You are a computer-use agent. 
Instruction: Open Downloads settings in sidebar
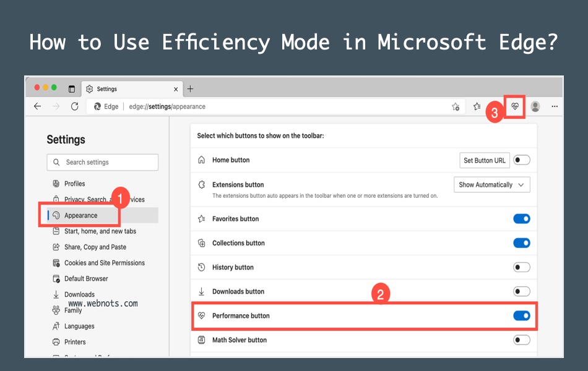click(x=79, y=294)
